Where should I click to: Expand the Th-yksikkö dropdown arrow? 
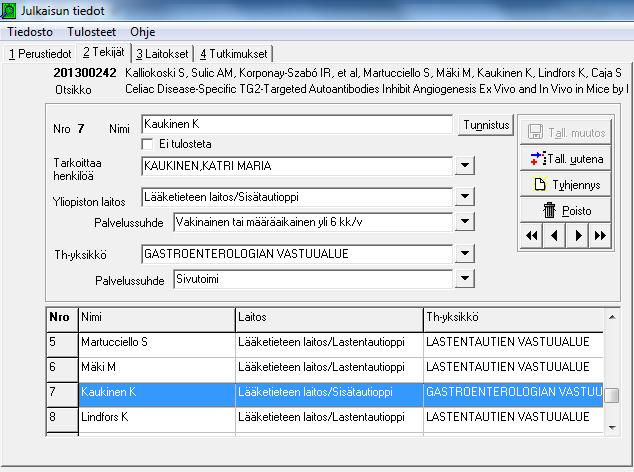point(465,254)
